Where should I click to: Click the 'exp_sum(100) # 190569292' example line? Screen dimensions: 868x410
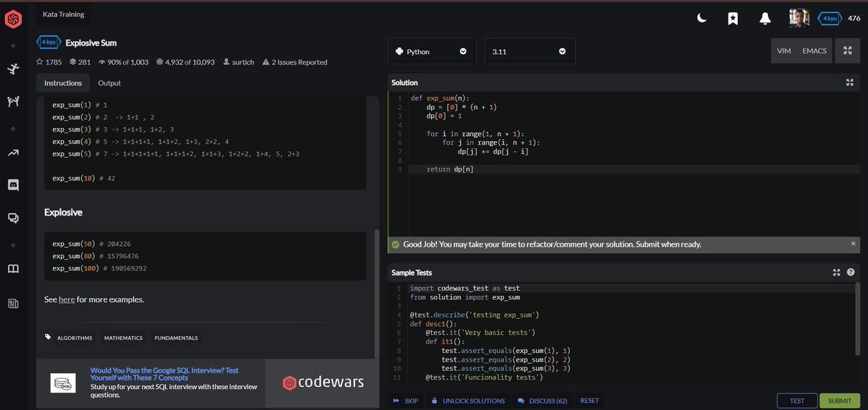click(99, 268)
